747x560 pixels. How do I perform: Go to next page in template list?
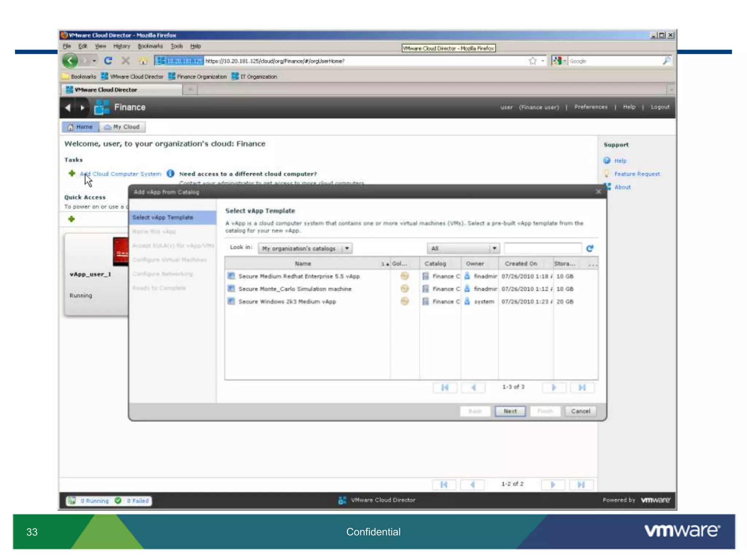point(554,387)
